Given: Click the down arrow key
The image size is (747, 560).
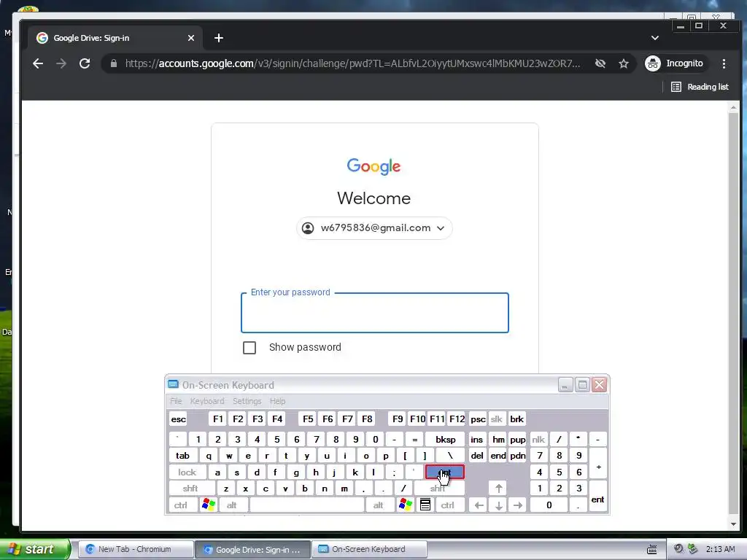Looking at the screenshot, I should pos(498,505).
